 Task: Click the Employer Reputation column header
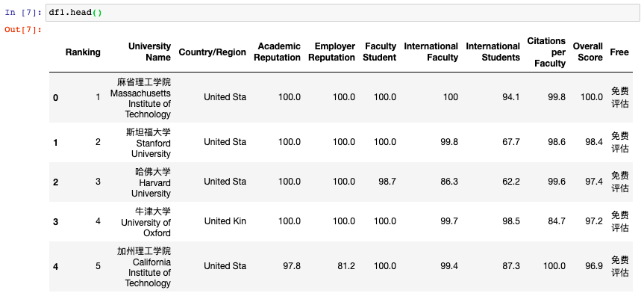pyautogui.click(x=331, y=52)
